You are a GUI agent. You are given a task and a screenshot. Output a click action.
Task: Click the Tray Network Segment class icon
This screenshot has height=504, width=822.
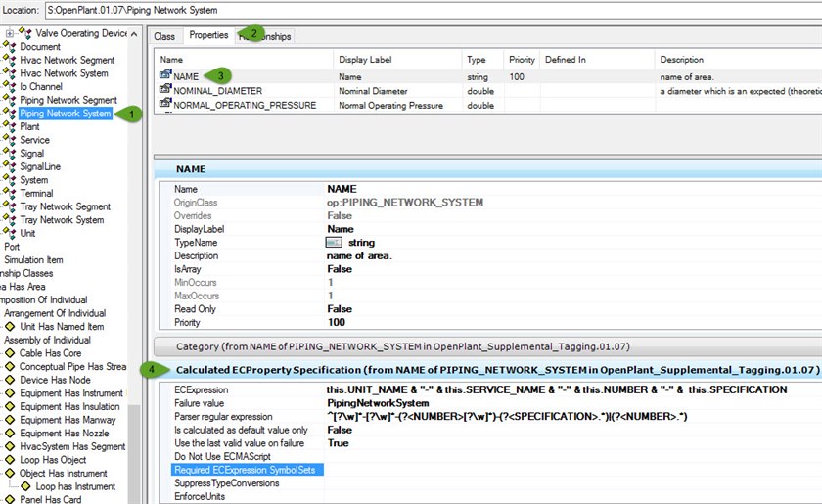click(x=10, y=206)
